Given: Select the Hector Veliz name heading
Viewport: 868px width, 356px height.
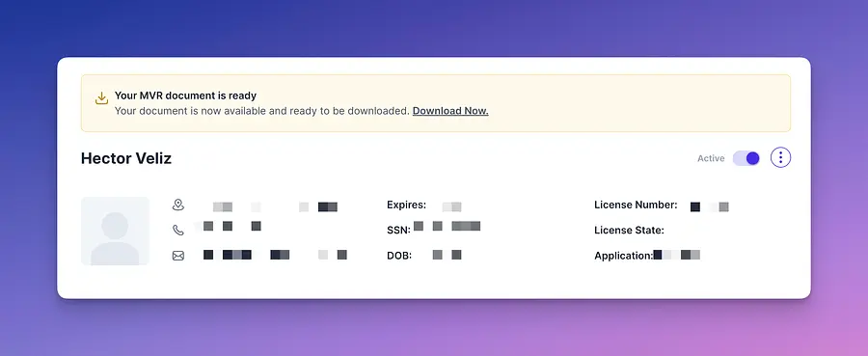Looking at the screenshot, I should [x=126, y=158].
